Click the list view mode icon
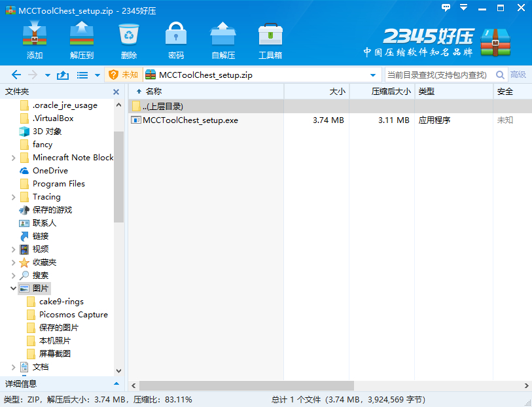Image resolution: width=532 pixels, height=407 pixels. click(x=82, y=75)
